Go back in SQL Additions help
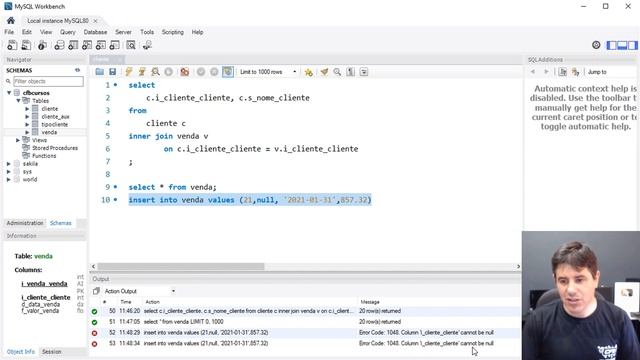 533,72
